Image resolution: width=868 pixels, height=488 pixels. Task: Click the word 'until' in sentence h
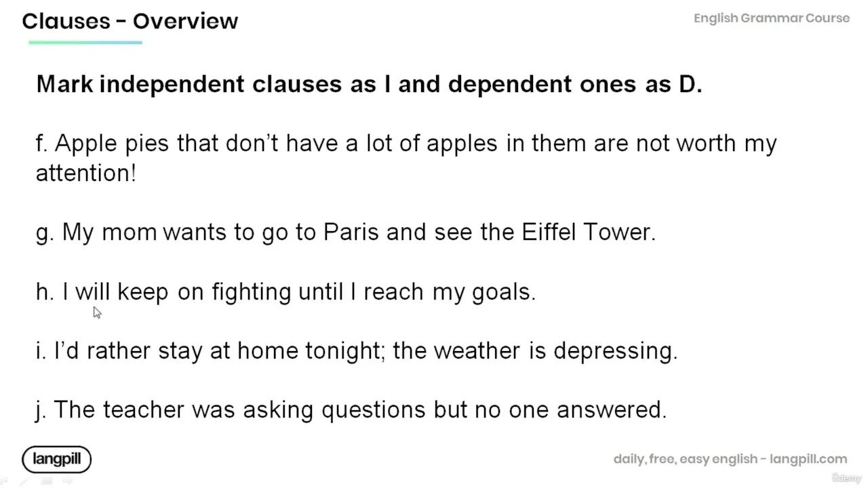[321, 292]
